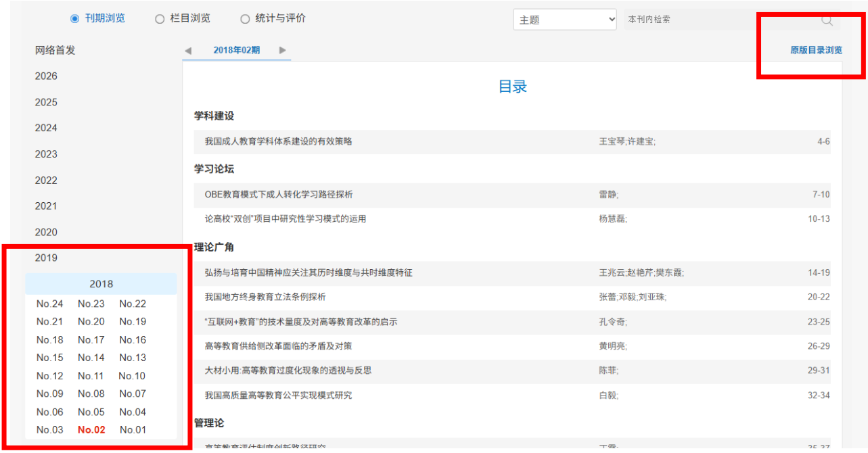Expand the 2024 year in sidebar
This screenshot has width=868, height=453.
click(x=46, y=128)
